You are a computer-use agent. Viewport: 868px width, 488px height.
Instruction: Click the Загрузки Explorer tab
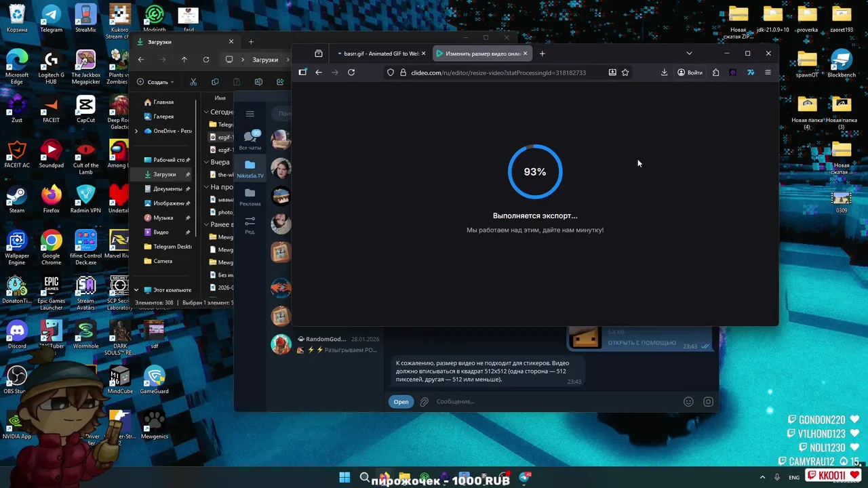(184, 42)
